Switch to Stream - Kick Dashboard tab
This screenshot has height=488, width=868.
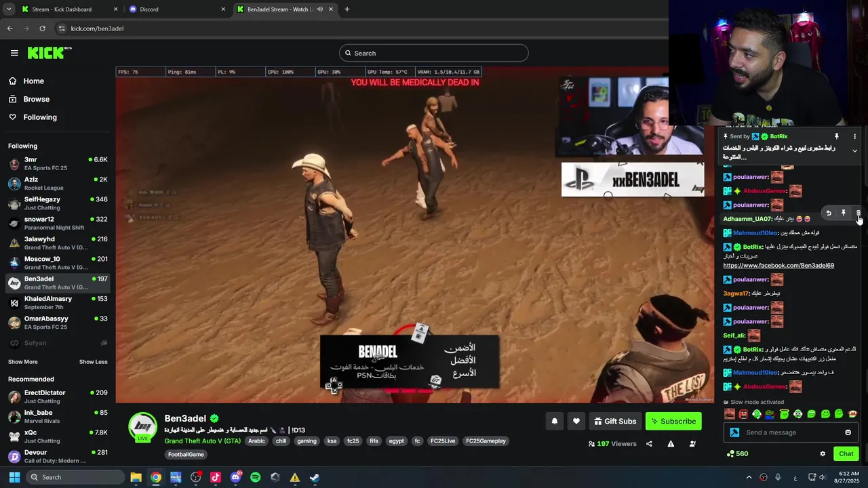click(x=69, y=9)
